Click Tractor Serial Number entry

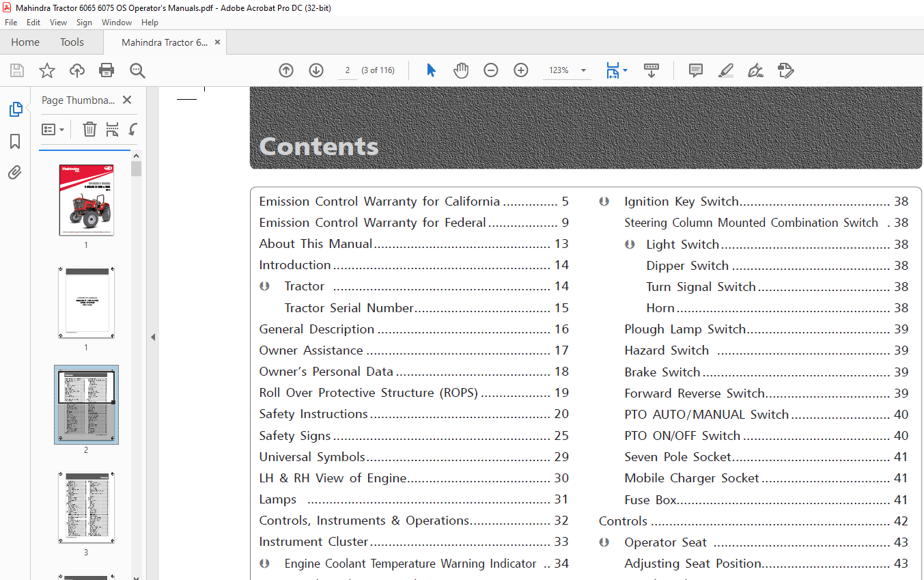(427, 308)
